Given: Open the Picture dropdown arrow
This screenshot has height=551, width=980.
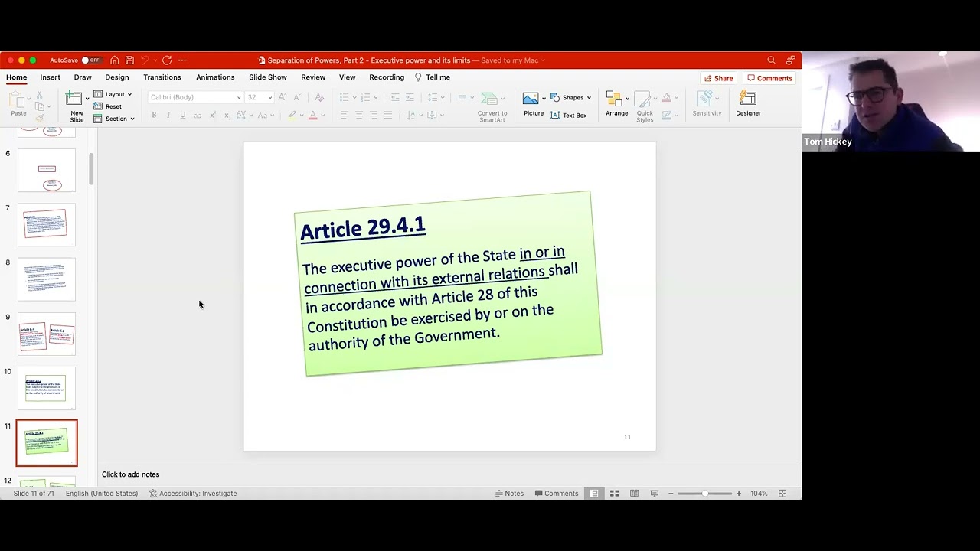Looking at the screenshot, I should click(x=542, y=98).
